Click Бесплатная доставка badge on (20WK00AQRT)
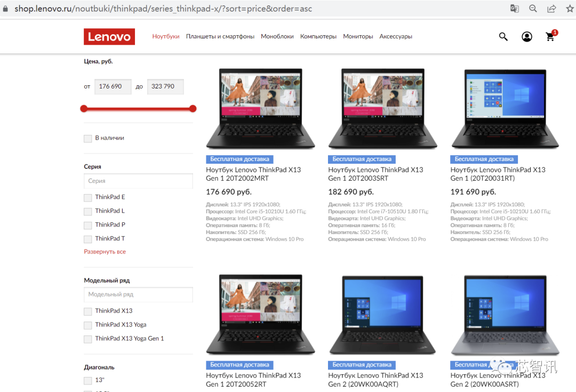 pyautogui.click(x=362, y=365)
